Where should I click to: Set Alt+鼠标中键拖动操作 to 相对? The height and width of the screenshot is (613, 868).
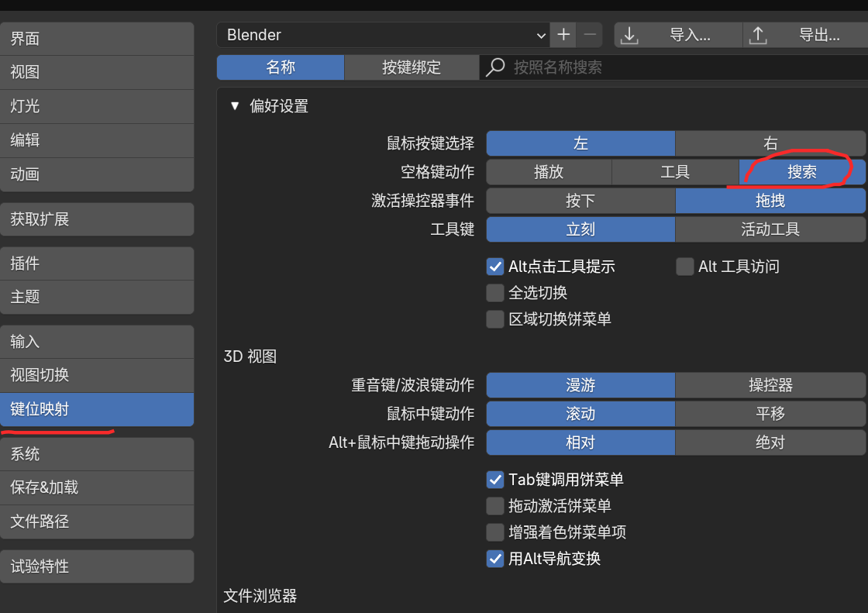point(580,443)
